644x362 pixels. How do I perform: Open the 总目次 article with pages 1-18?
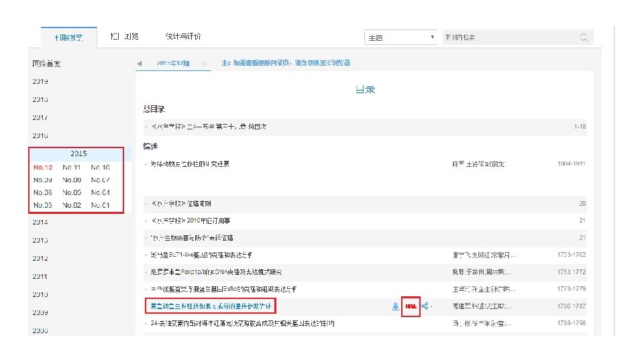coord(209,127)
